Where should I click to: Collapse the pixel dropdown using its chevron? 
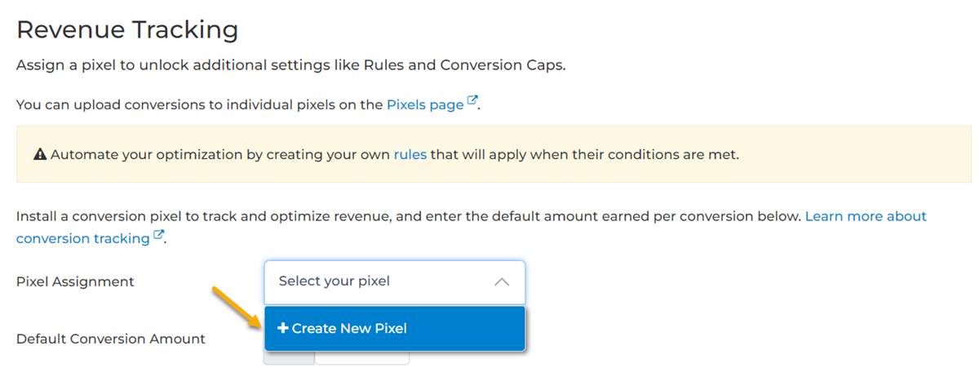click(502, 282)
